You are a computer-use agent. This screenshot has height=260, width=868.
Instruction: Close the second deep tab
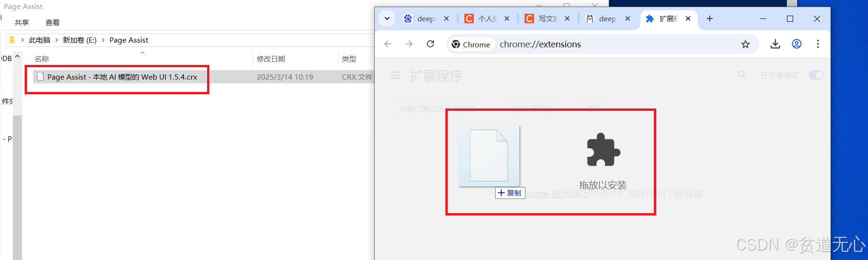pyautogui.click(x=628, y=18)
